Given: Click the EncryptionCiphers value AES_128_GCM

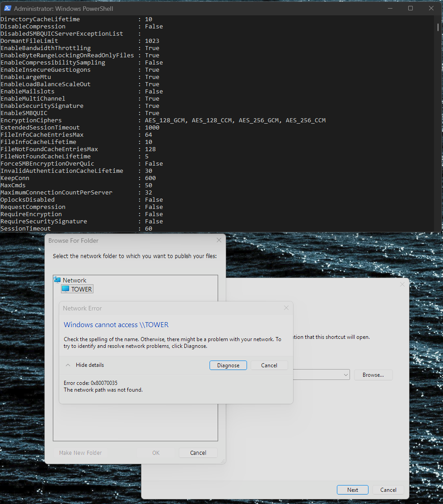Looking at the screenshot, I should [x=165, y=120].
